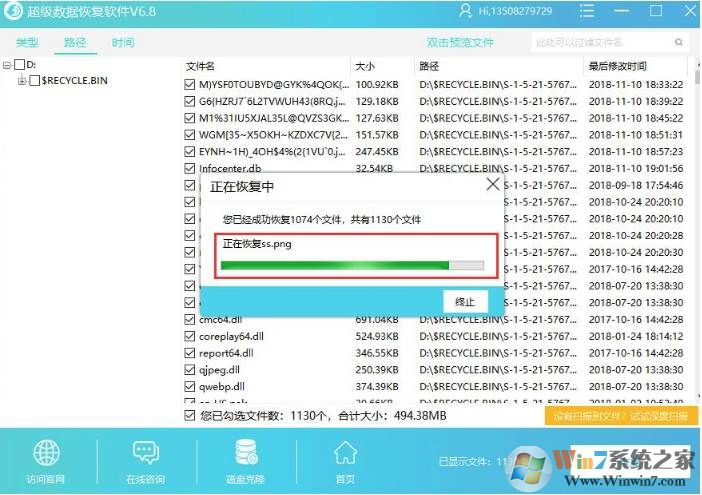Click the 正在恢复ss.png status text
Screen dimensions: 702x495
pyautogui.click(x=257, y=244)
